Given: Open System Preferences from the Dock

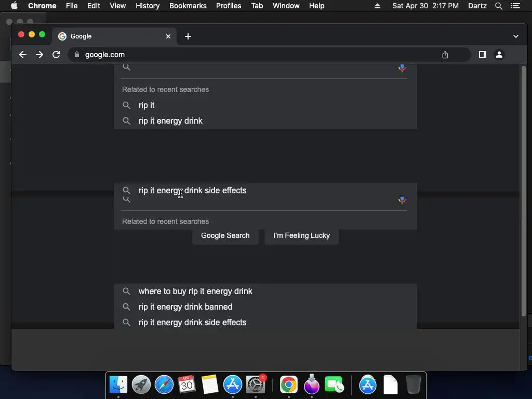Looking at the screenshot, I should click(x=256, y=385).
